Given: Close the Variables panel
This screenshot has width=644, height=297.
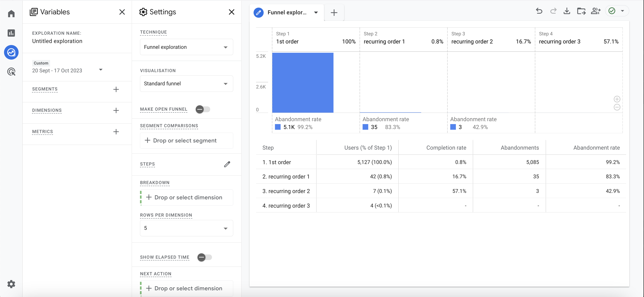Looking at the screenshot, I should tap(122, 12).
